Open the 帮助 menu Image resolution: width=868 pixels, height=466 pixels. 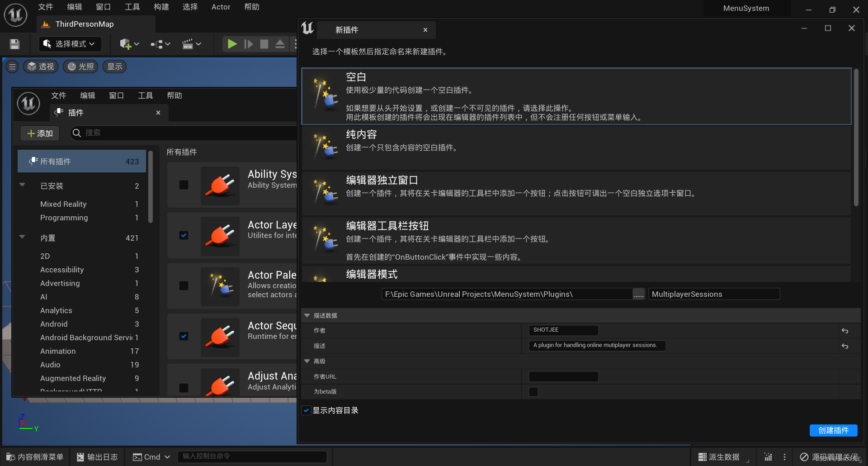pyautogui.click(x=252, y=7)
